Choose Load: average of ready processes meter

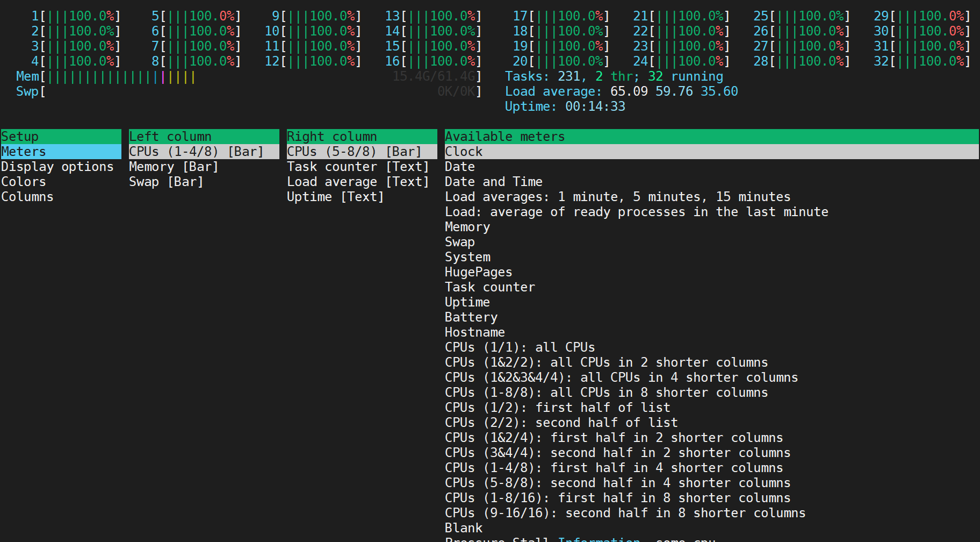(637, 212)
